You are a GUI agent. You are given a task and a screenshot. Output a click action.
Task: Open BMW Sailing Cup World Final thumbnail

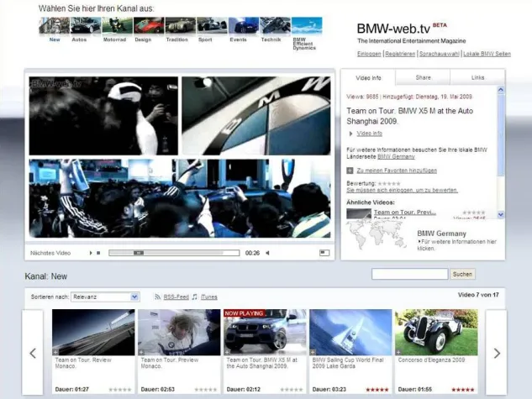(x=350, y=332)
